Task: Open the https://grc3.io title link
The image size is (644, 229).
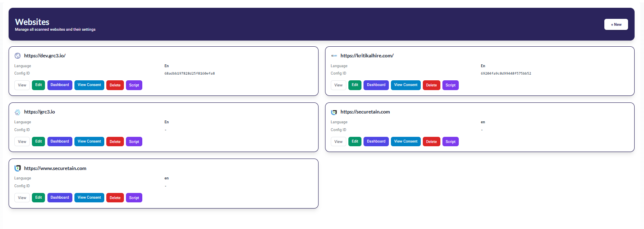Action: coord(39,112)
